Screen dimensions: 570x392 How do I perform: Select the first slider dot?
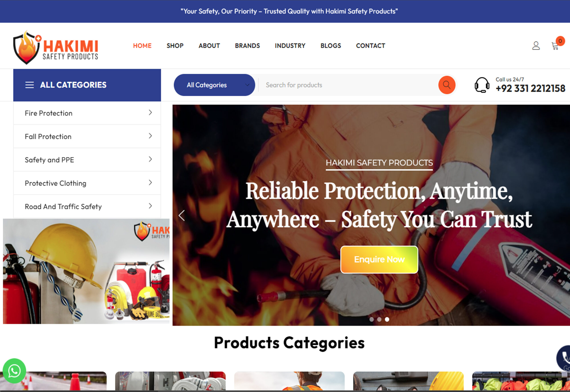(x=372, y=319)
